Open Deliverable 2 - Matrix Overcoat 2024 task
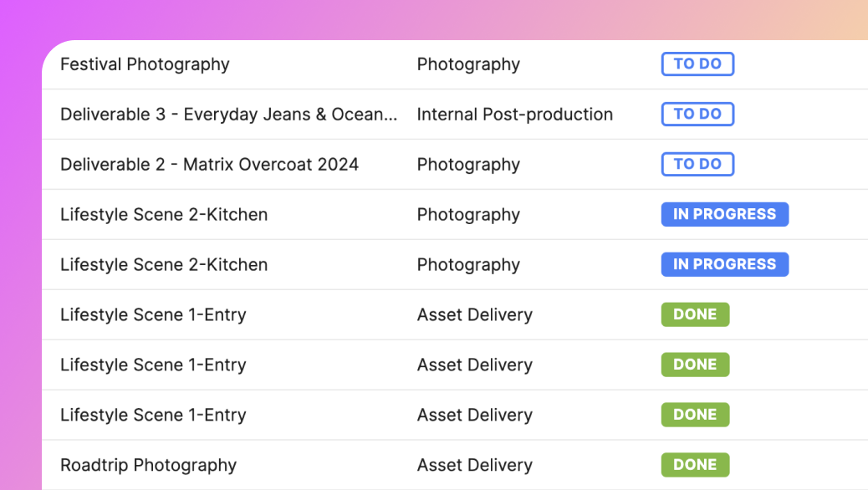The height and width of the screenshot is (490, 868). click(208, 164)
